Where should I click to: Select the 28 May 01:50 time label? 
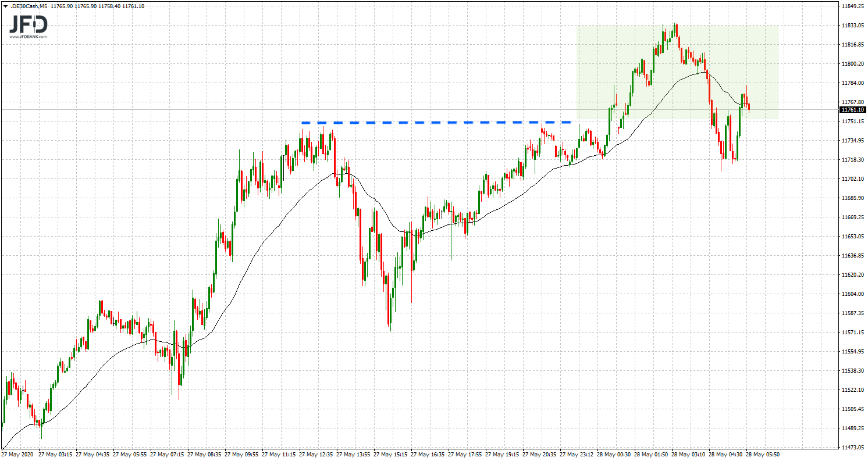click(652, 454)
